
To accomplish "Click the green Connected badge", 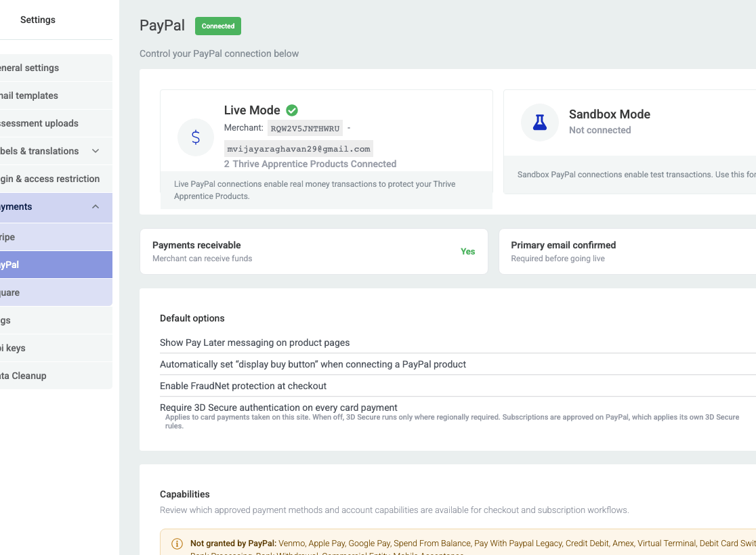I will click(x=218, y=26).
